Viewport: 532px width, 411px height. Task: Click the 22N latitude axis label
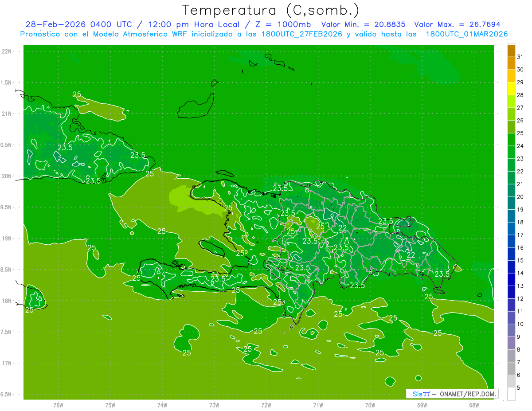coord(7,51)
